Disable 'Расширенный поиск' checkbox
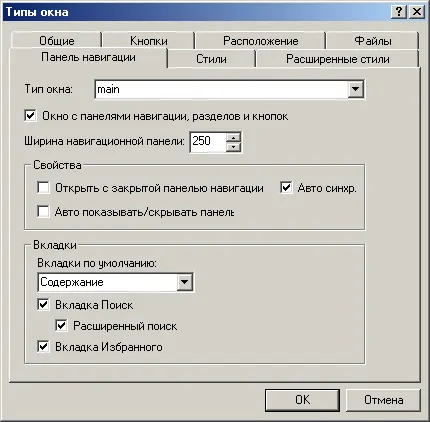The image size is (430, 422). pos(61,326)
